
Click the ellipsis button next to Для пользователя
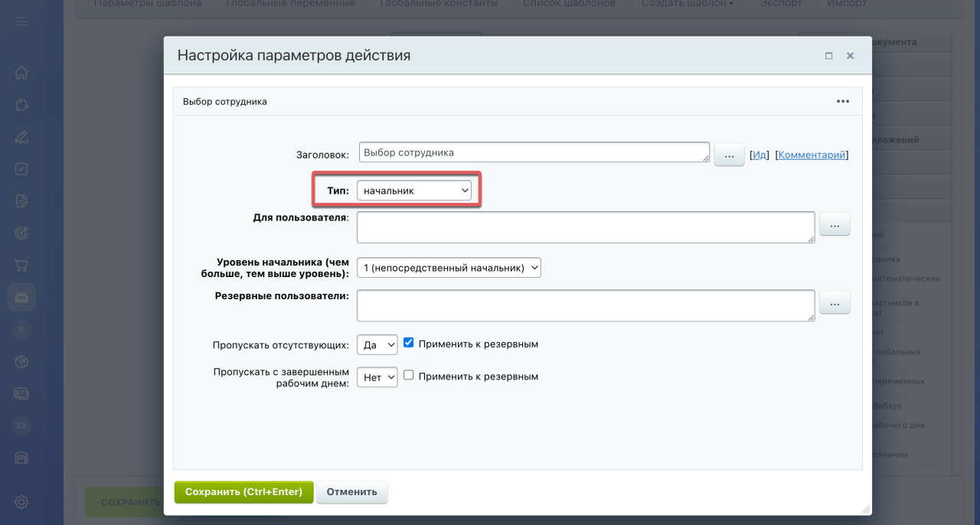[x=835, y=225]
